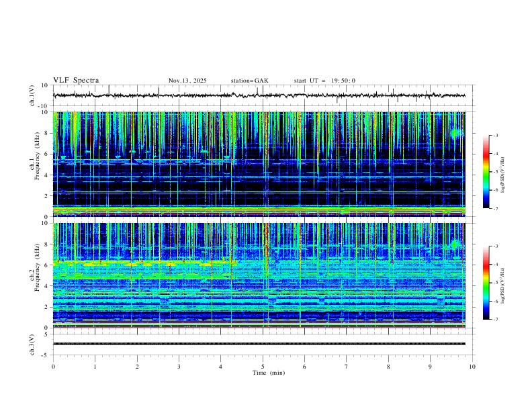Click the "9" tick on Time axis
The width and height of the screenshot is (532, 411).
click(430, 367)
